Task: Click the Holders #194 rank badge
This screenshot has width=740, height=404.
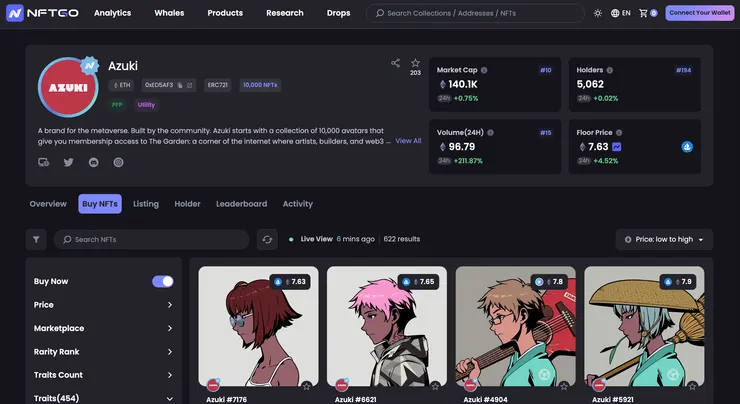Action: [684, 70]
